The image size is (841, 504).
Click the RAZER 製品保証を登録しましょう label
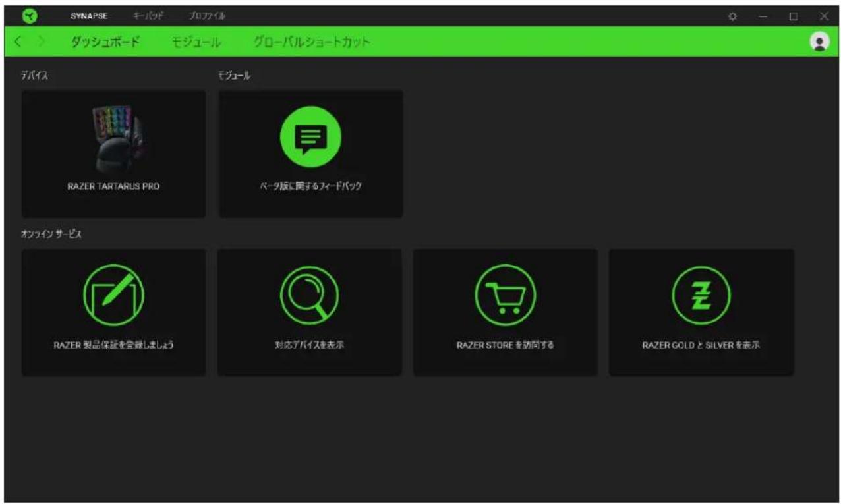pyautogui.click(x=113, y=345)
